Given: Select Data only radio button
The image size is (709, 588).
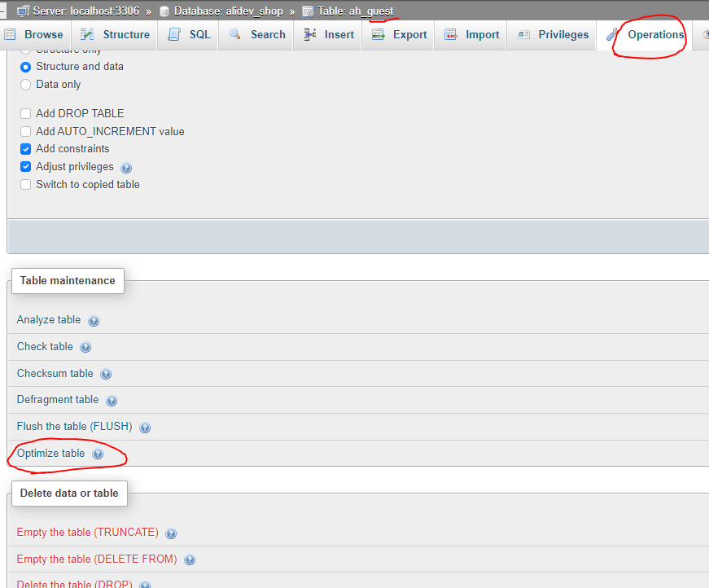Looking at the screenshot, I should [26, 85].
